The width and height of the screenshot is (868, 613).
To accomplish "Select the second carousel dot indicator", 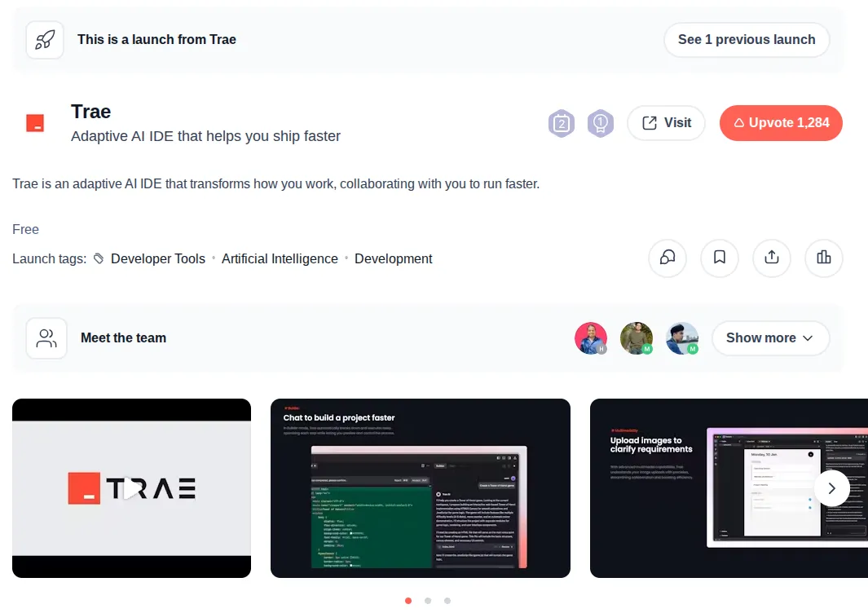I will pyautogui.click(x=428, y=601).
